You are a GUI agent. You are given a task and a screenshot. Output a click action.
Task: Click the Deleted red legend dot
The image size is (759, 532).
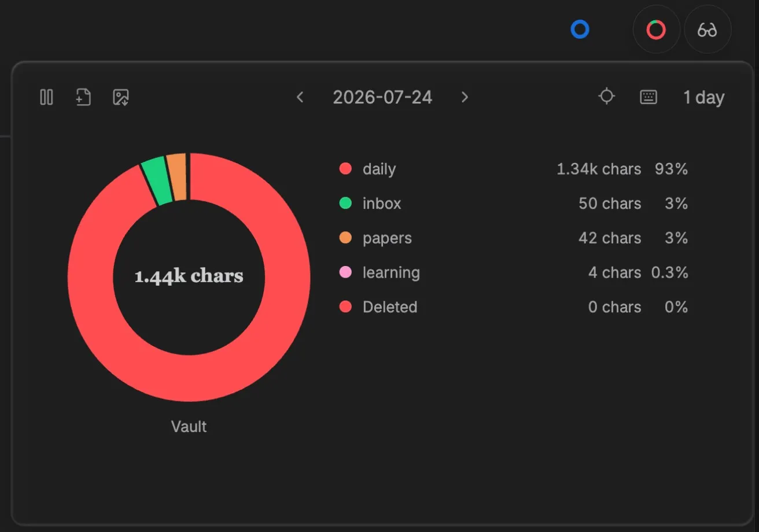click(345, 306)
